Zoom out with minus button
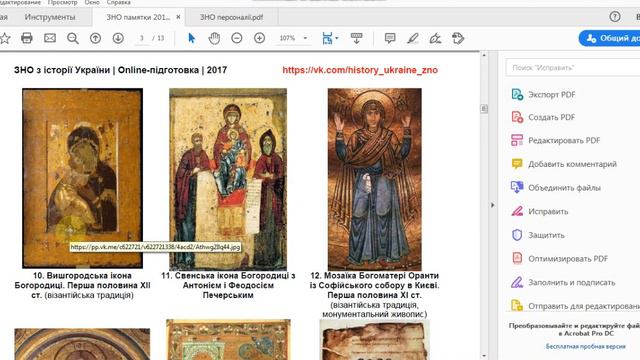This screenshot has height=360, width=640. (237, 38)
